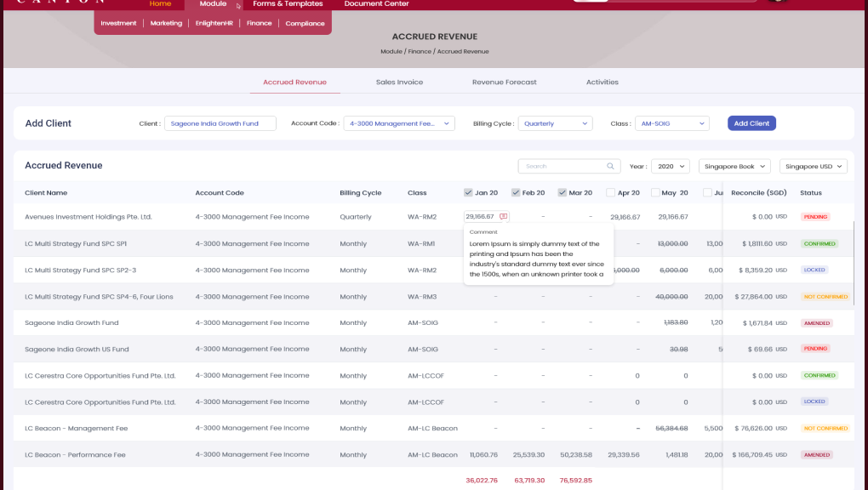Viewport: 868px width, 490px height.
Task: Click LC Beacon - Management Fee name
Action: click(76, 428)
